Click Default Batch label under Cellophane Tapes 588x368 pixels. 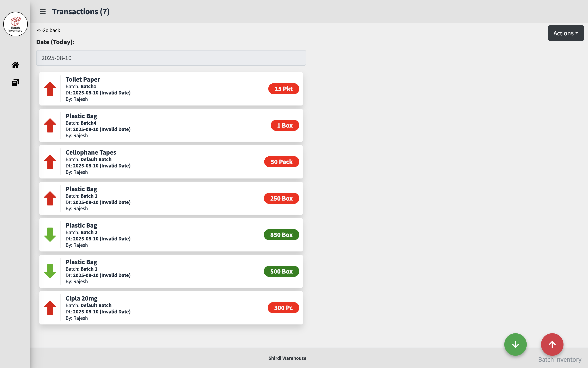tap(96, 159)
